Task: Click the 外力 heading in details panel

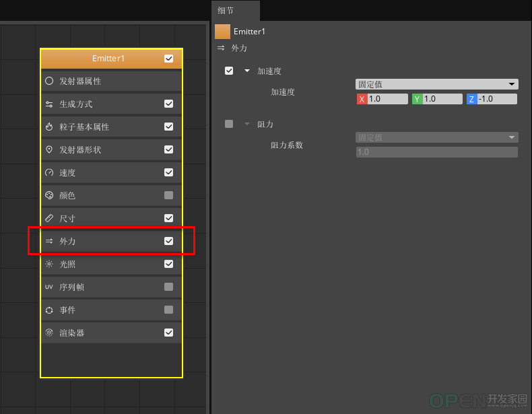Action: coord(239,48)
